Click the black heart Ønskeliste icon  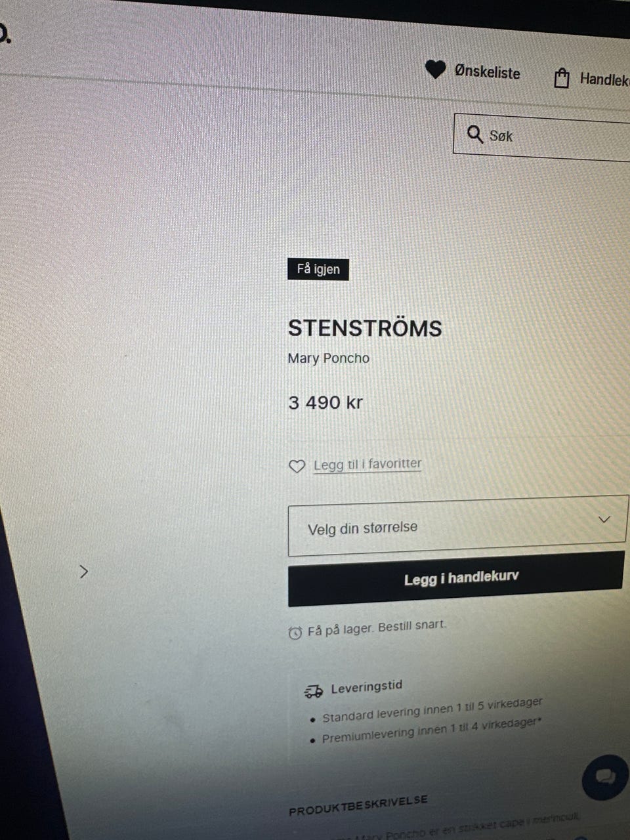435,69
